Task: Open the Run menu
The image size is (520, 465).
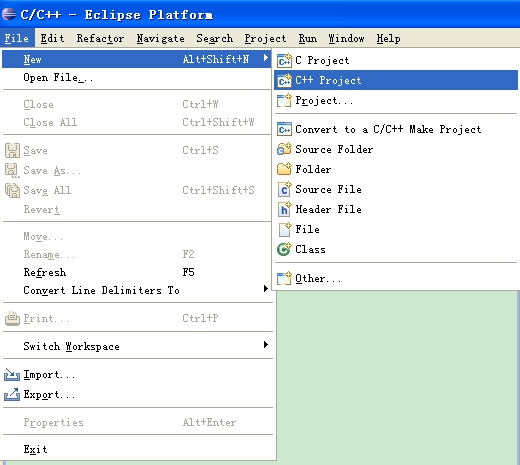Action: coord(308,38)
